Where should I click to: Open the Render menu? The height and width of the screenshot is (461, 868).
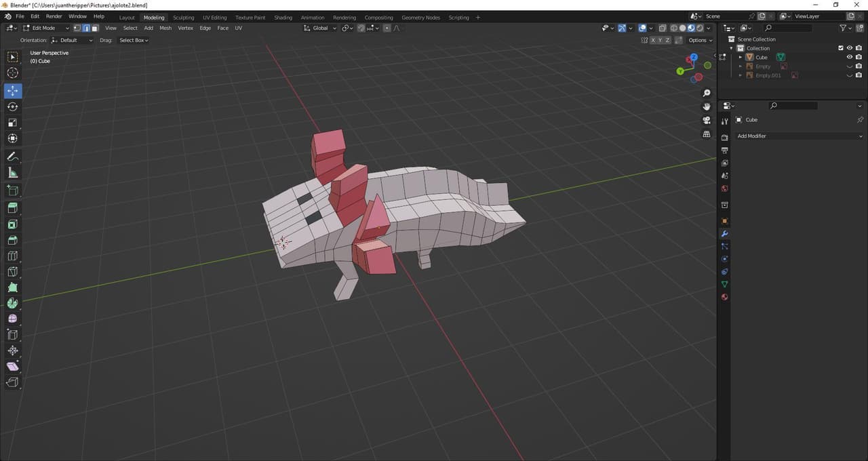[54, 16]
